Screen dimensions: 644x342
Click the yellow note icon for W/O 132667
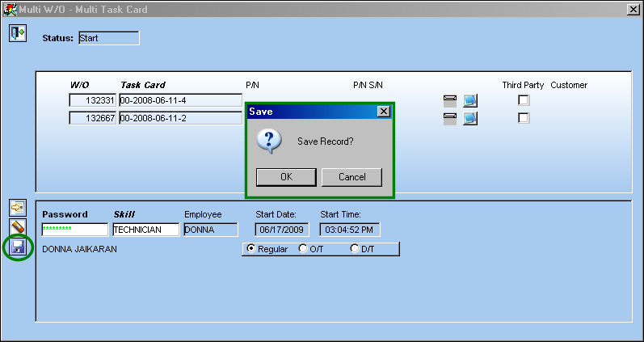[x=450, y=119]
